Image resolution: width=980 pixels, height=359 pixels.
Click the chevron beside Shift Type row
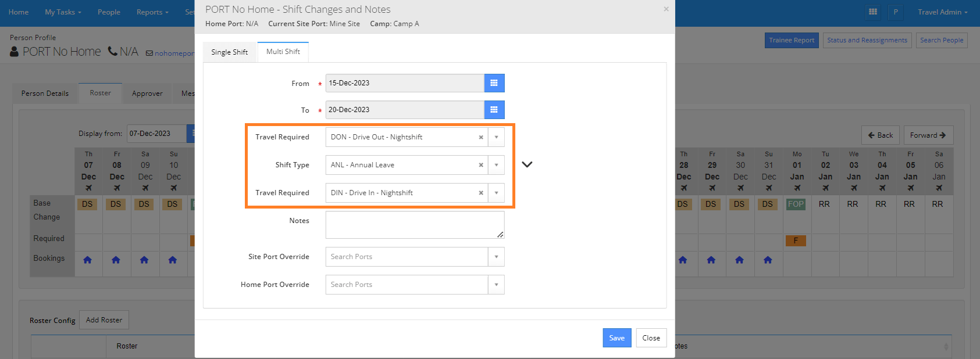527,164
